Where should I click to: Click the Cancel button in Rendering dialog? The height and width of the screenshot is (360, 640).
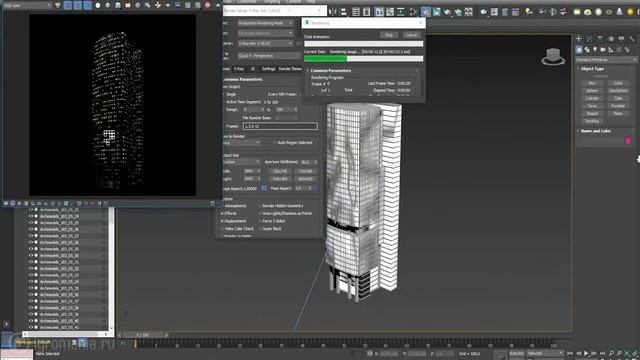pyautogui.click(x=411, y=35)
